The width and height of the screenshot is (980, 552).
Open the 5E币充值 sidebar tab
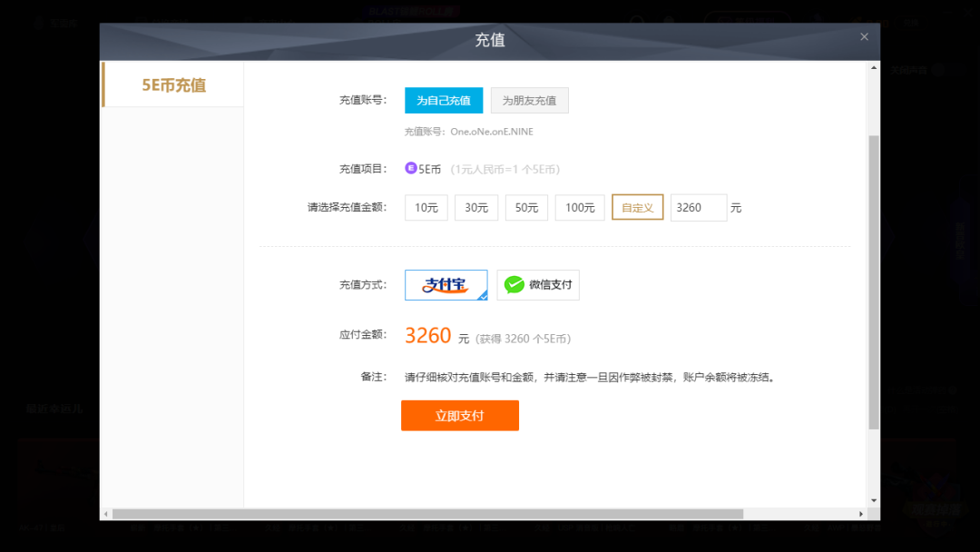173,85
